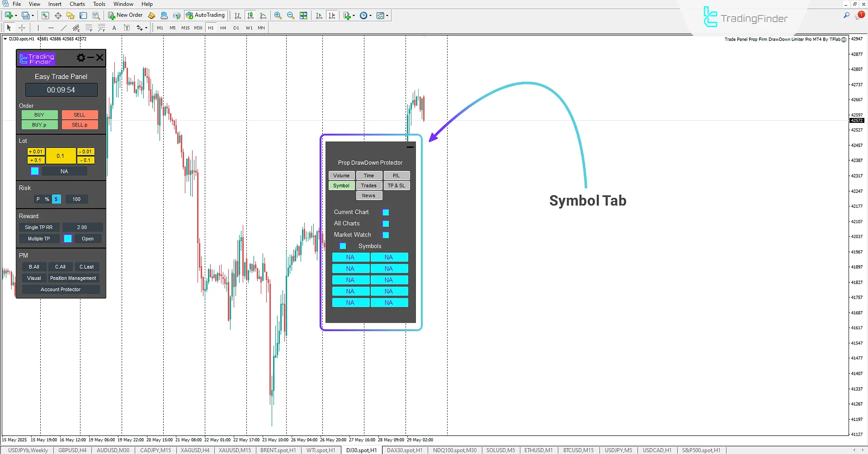The image size is (868, 454).
Task: Select the candlestick chart type icon
Action: (x=250, y=15)
